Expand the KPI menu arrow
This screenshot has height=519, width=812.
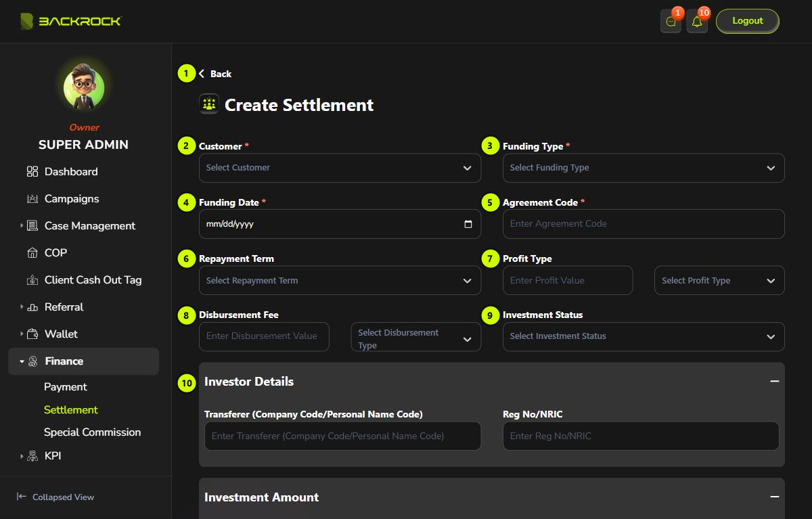coord(22,456)
